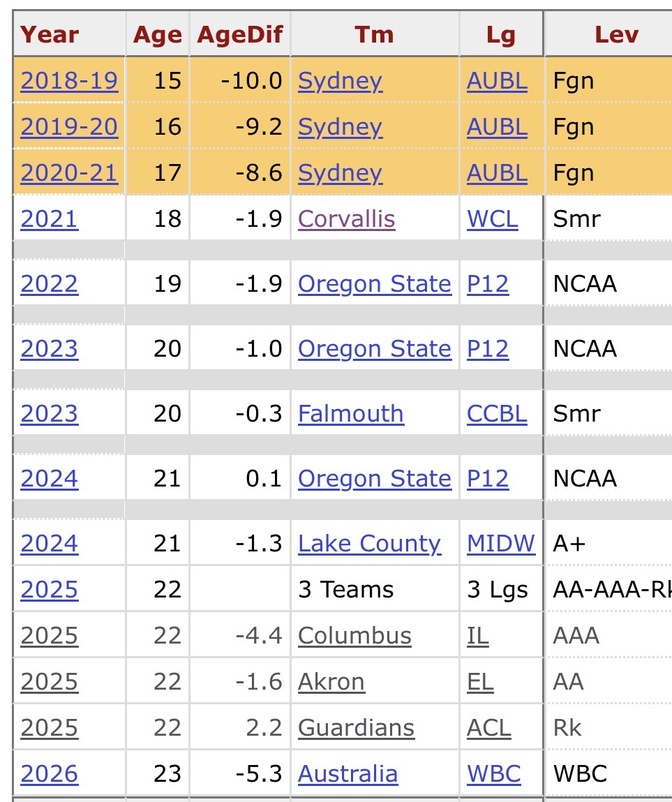
Task: Open the Columbus team link
Action: click(354, 636)
